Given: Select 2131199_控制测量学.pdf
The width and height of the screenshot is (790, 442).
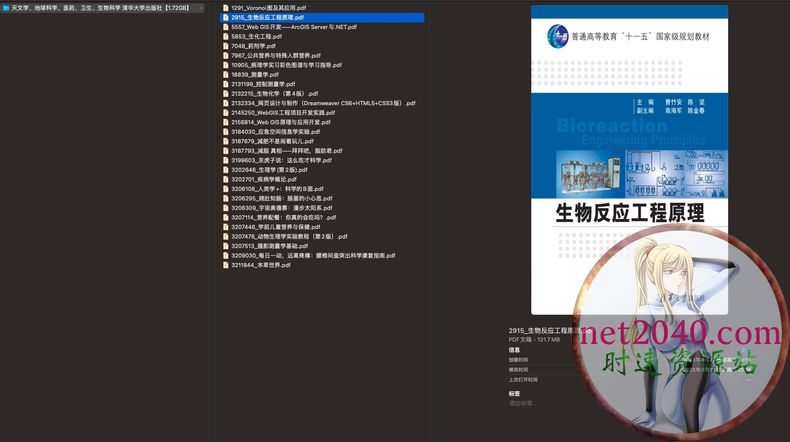Looking at the screenshot, I should [265, 84].
